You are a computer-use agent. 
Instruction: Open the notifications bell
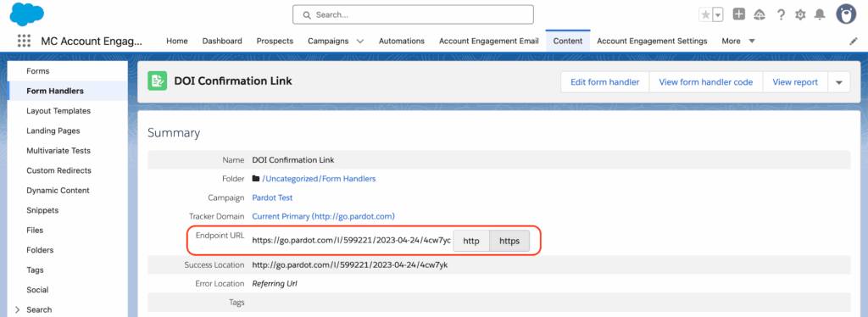tap(820, 15)
